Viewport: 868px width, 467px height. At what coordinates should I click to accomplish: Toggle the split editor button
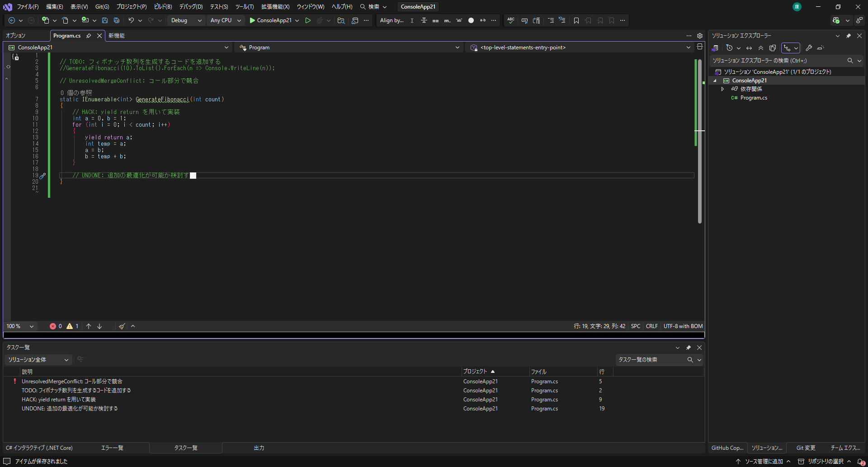click(x=700, y=47)
